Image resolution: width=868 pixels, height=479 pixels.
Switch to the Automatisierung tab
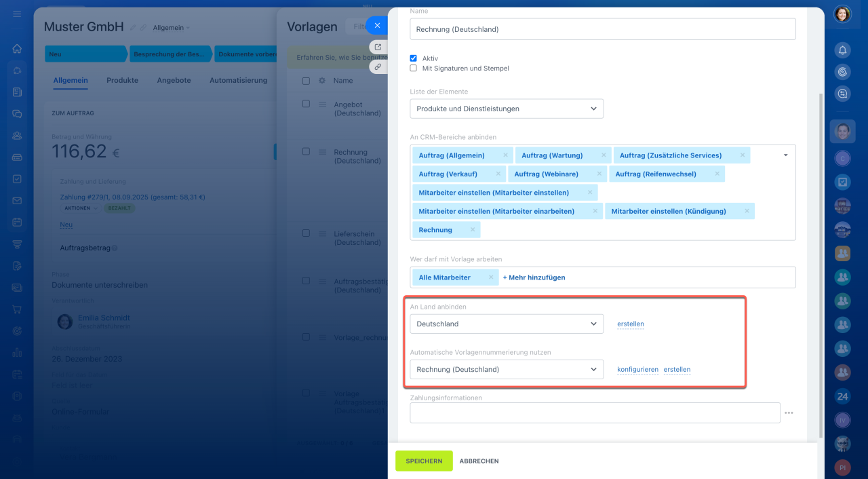238,80
